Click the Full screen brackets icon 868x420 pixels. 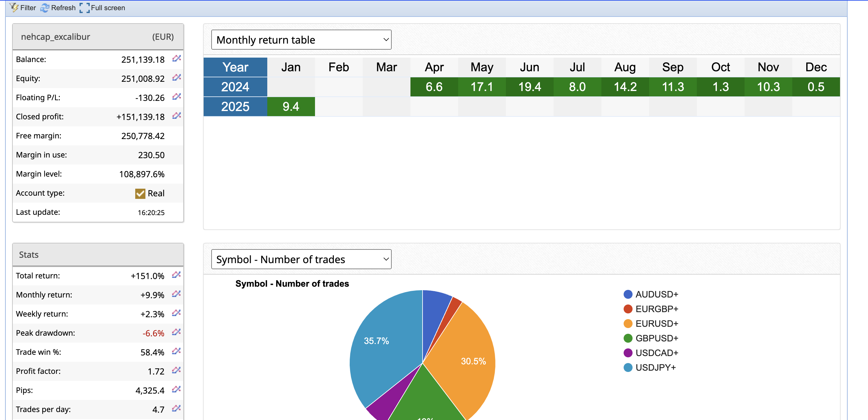click(85, 7)
